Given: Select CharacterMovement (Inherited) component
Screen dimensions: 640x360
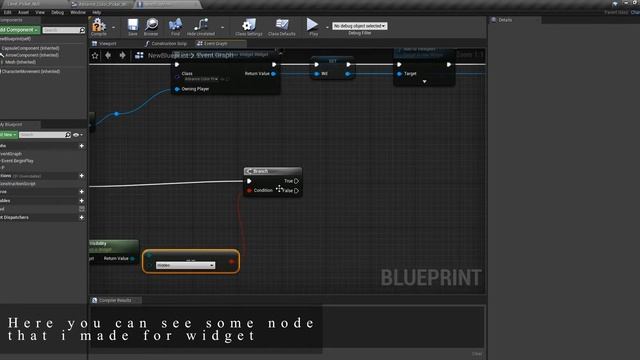Looking at the screenshot, I should pyautogui.click(x=31, y=71).
